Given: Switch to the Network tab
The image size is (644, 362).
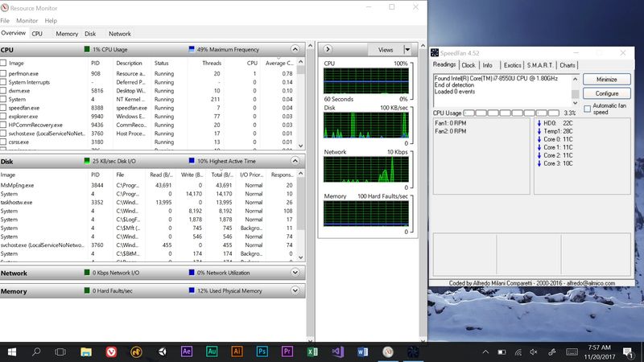Looking at the screenshot, I should [120, 34].
